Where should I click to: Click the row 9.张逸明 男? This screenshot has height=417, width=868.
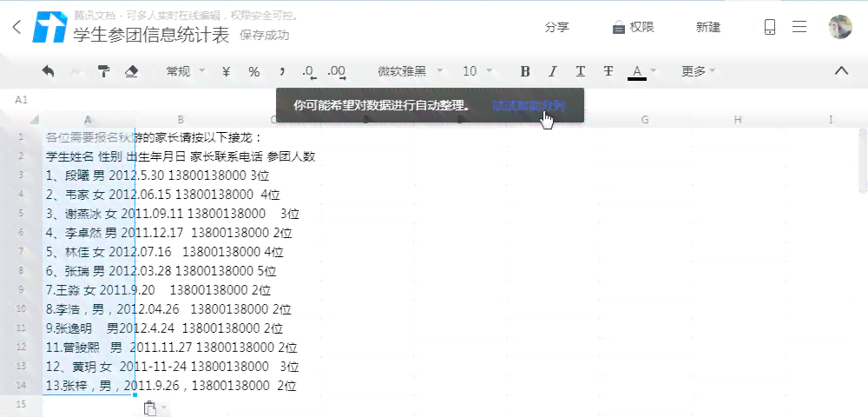click(164, 328)
